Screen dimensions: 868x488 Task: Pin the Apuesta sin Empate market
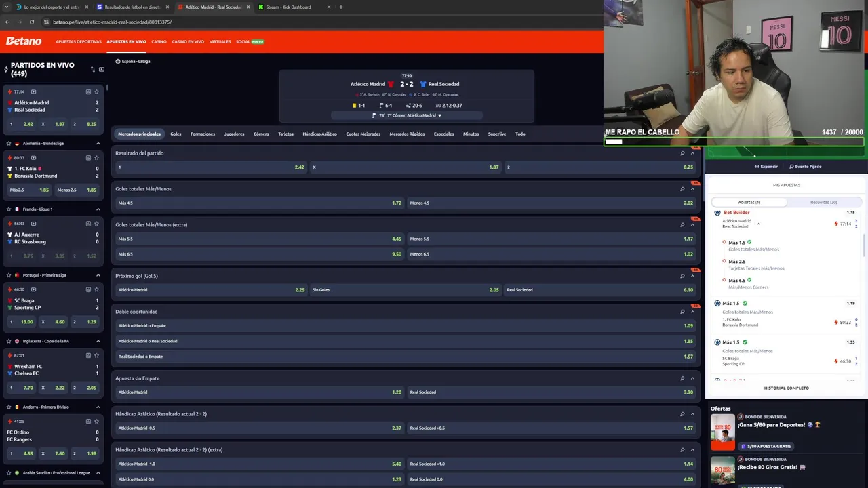click(x=682, y=378)
